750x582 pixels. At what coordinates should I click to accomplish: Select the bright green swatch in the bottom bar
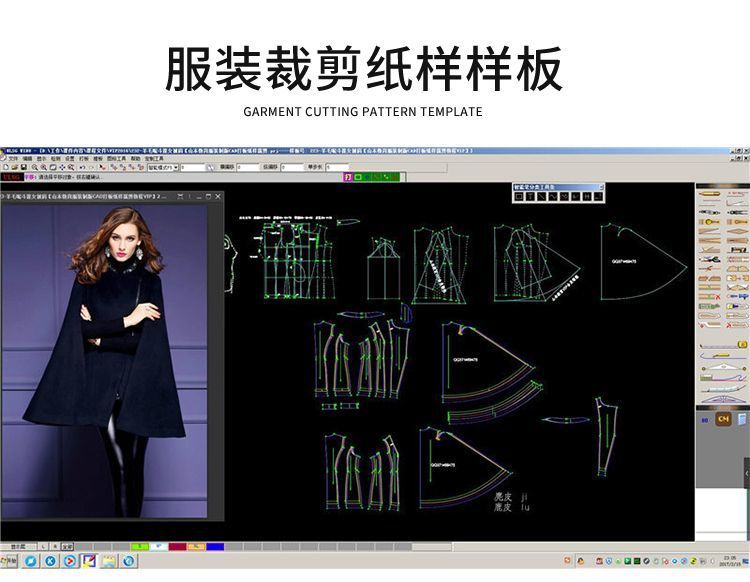(x=140, y=547)
